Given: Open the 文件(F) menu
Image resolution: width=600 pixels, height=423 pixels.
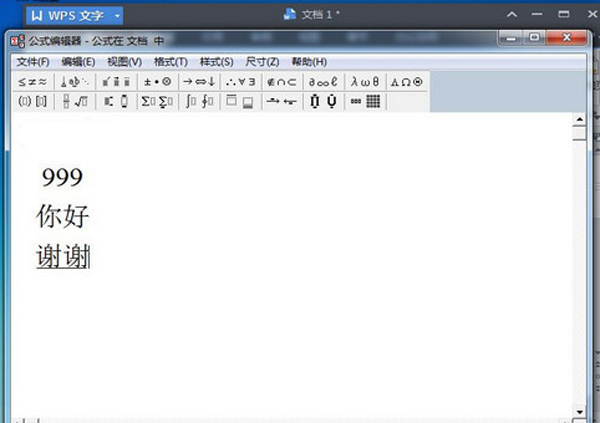Looking at the screenshot, I should 33,62.
